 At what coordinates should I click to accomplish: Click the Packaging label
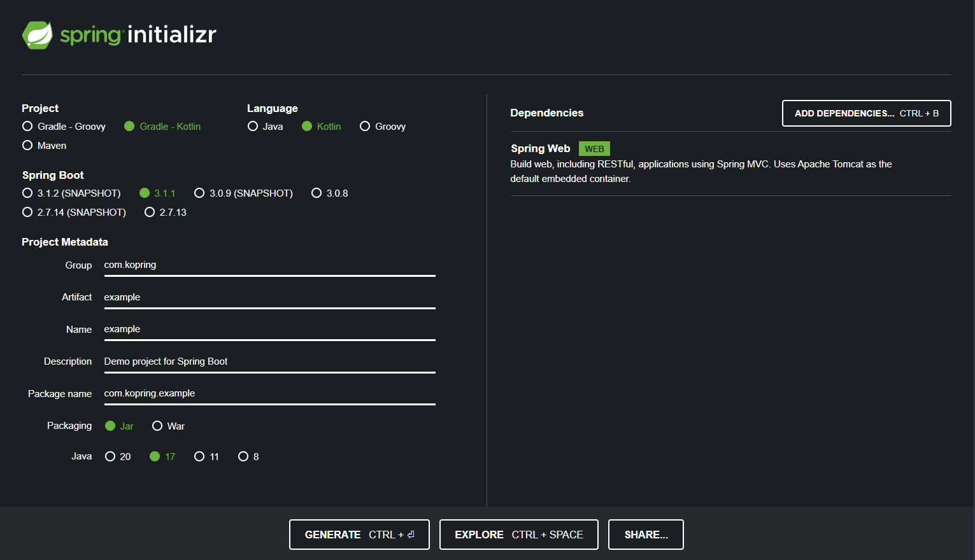click(x=69, y=426)
